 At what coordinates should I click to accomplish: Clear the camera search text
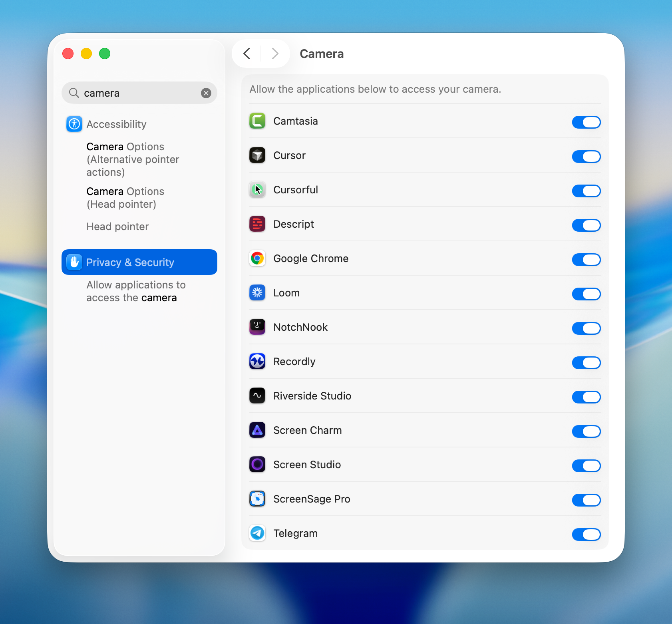pyautogui.click(x=206, y=93)
